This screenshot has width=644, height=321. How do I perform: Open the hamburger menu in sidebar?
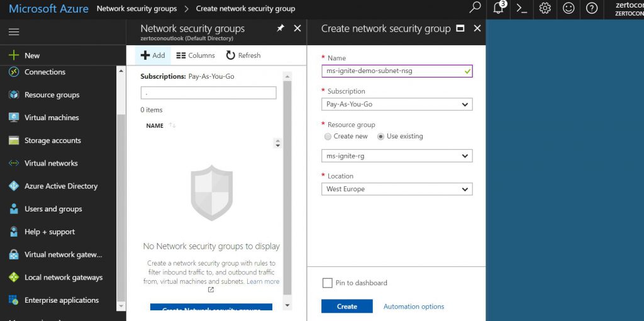click(14, 32)
